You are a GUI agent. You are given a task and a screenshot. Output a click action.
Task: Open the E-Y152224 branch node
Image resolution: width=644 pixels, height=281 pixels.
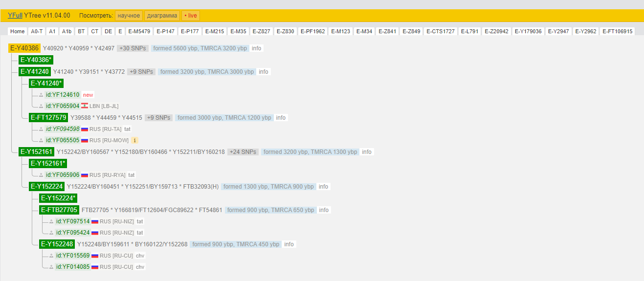point(46,186)
